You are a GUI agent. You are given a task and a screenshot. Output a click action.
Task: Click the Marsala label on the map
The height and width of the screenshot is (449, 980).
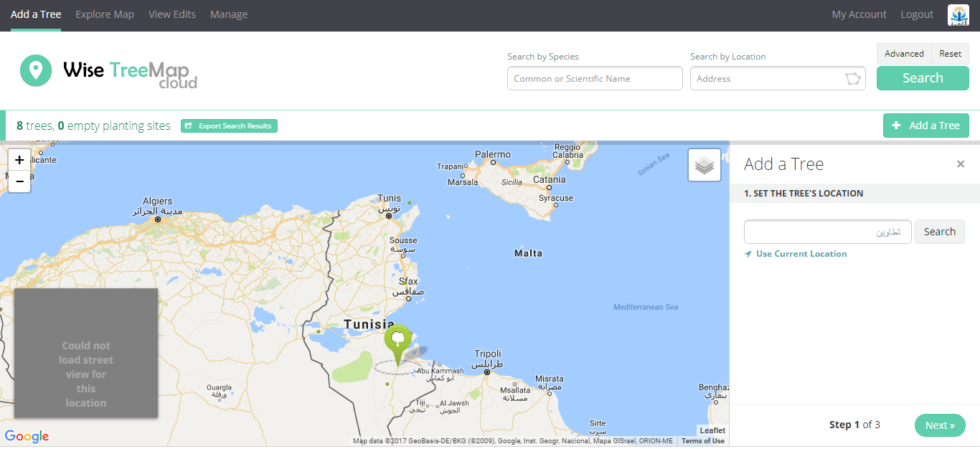[463, 182]
